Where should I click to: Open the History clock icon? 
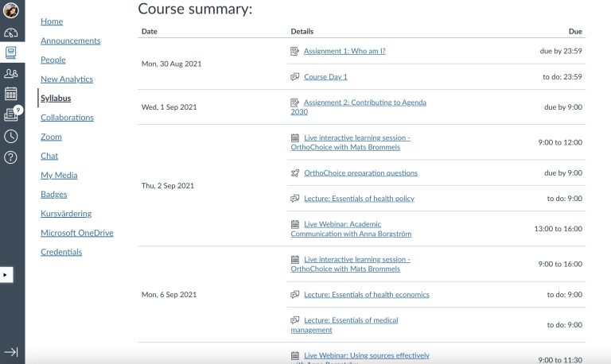(11, 136)
